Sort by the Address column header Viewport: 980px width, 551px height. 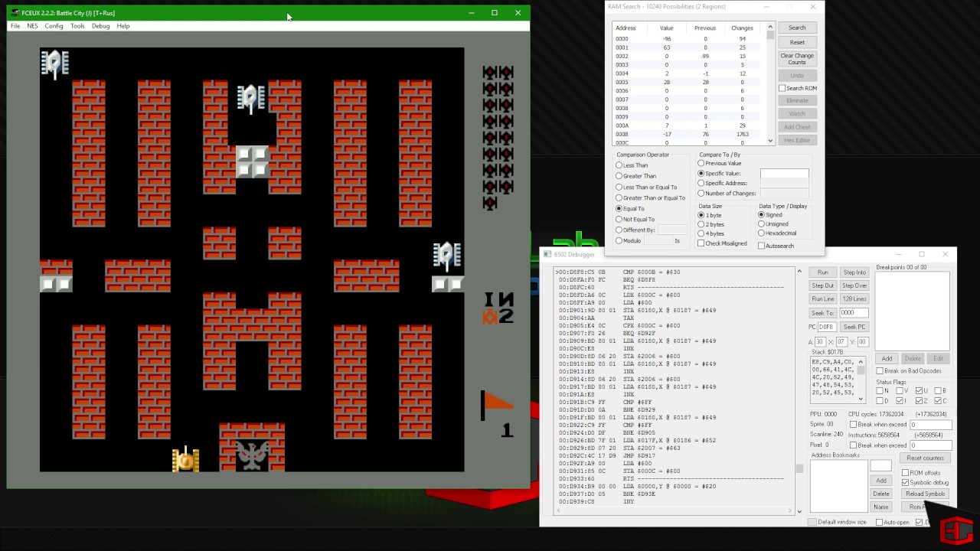pyautogui.click(x=626, y=28)
